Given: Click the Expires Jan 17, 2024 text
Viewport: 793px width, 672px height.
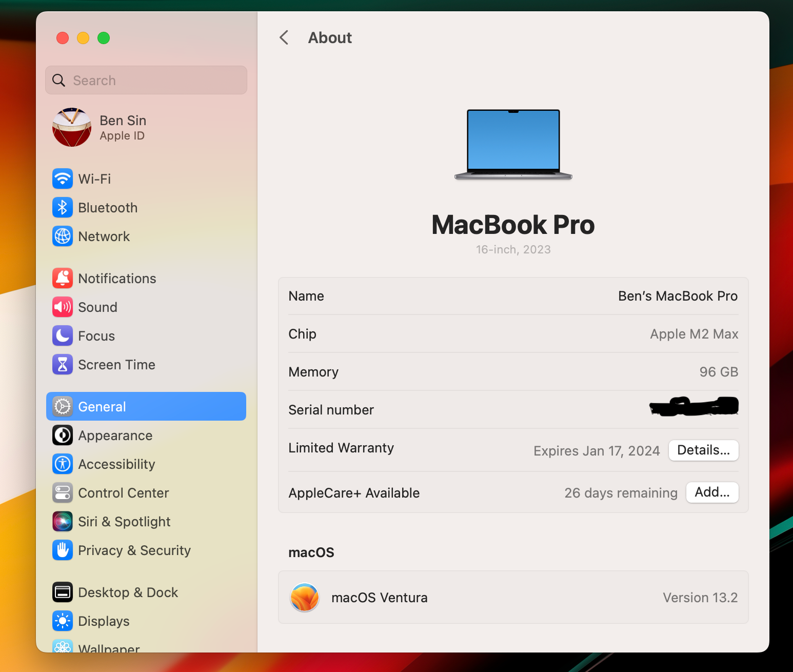Looking at the screenshot, I should [597, 451].
